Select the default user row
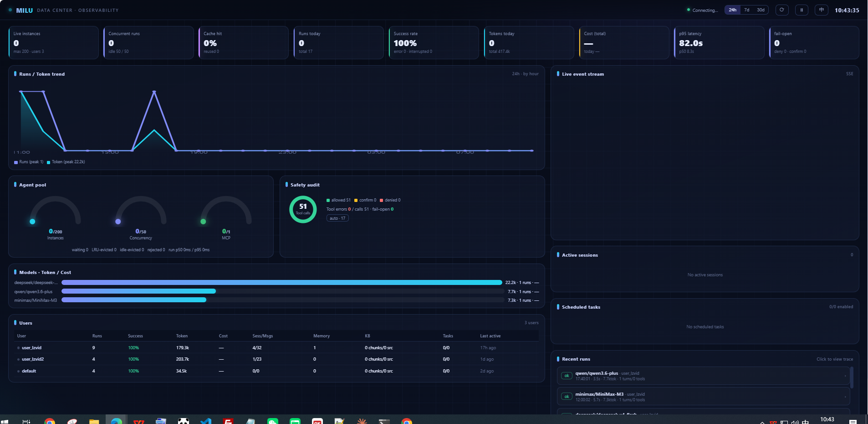The width and height of the screenshot is (868, 424). (276, 371)
